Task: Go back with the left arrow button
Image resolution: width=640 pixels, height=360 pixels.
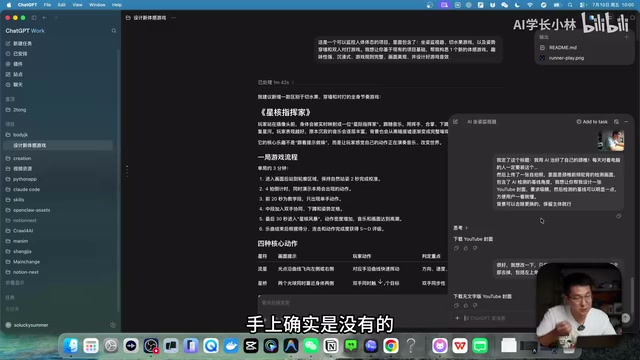Action: click(x=44, y=18)
